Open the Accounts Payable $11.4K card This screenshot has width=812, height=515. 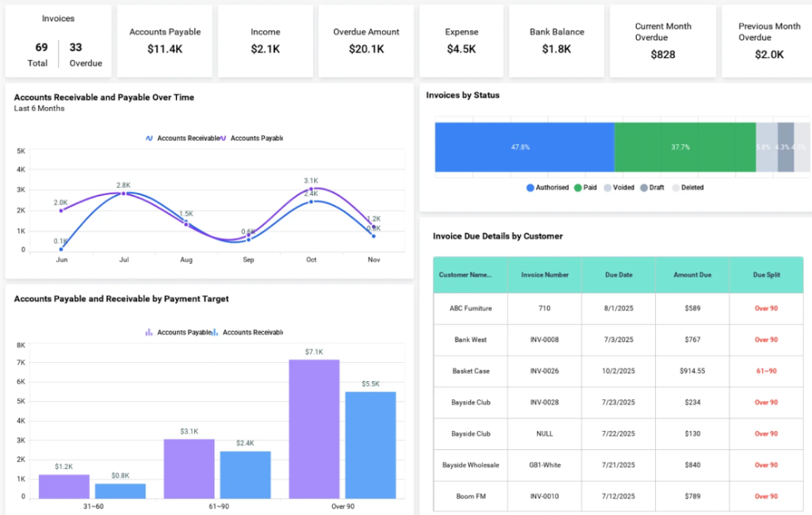pos(165,41)
